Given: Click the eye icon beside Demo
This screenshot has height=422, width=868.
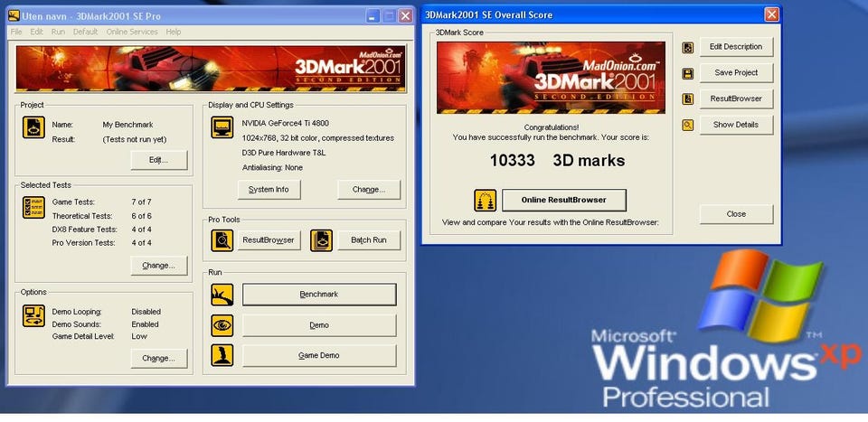Looking at the screenshot, I should [222, 325].
